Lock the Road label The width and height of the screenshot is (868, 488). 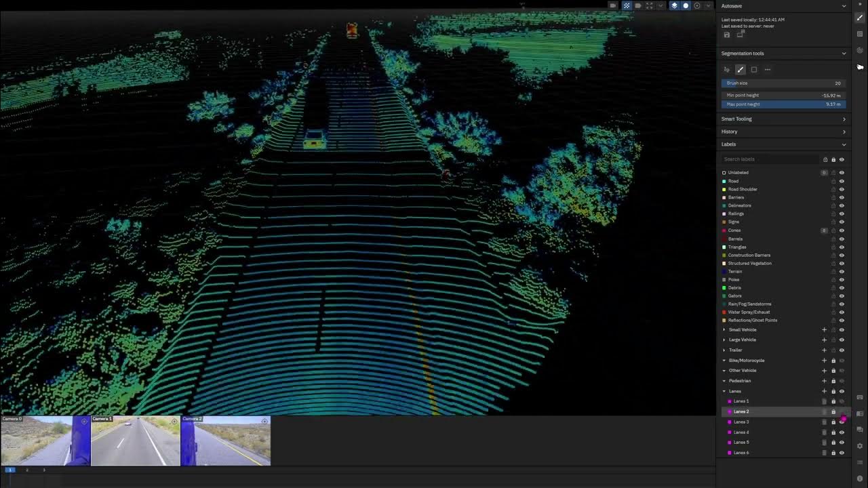click(833, 181)
